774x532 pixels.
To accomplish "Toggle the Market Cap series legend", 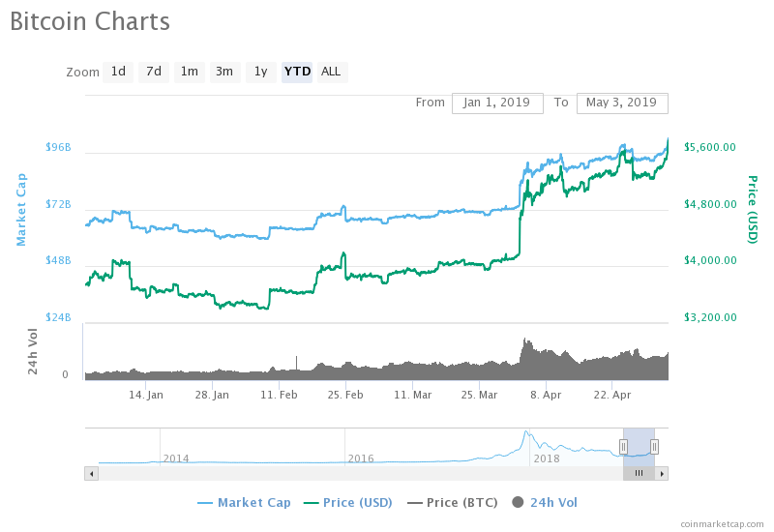I will pos(244,502).
